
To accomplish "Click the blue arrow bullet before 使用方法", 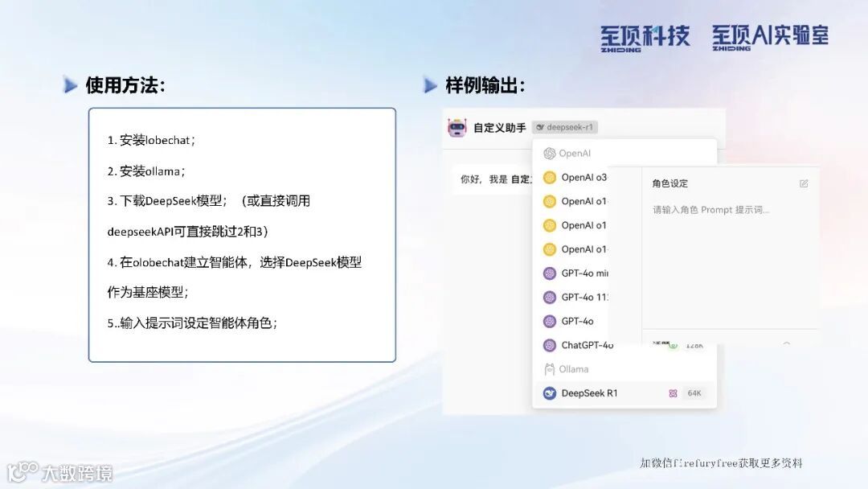I will 70,85.
